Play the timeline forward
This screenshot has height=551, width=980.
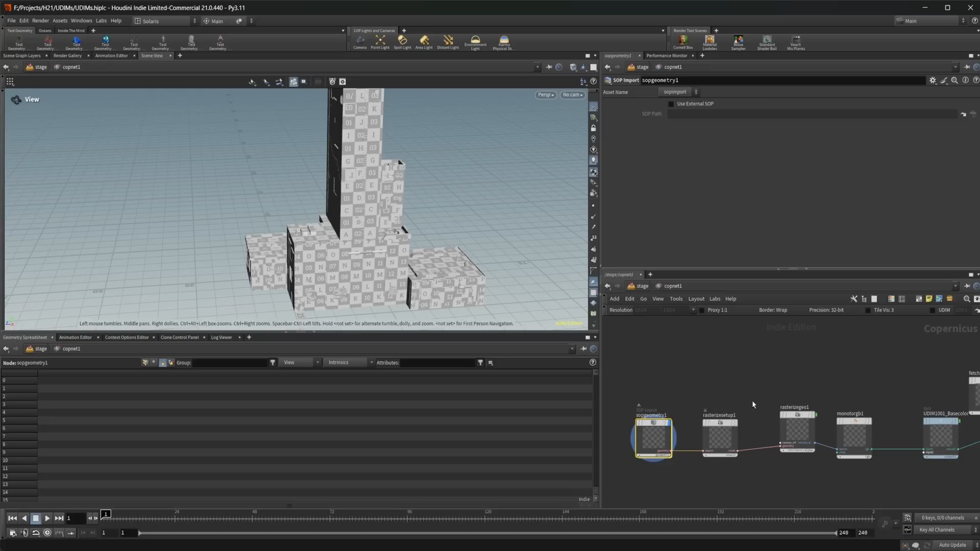click(x=47, y=518)
